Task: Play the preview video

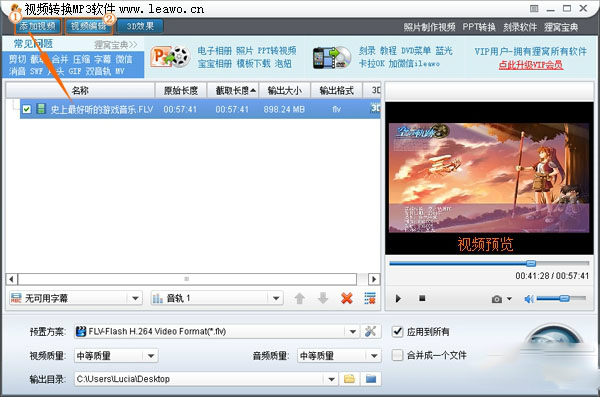Action: [398, 298]
